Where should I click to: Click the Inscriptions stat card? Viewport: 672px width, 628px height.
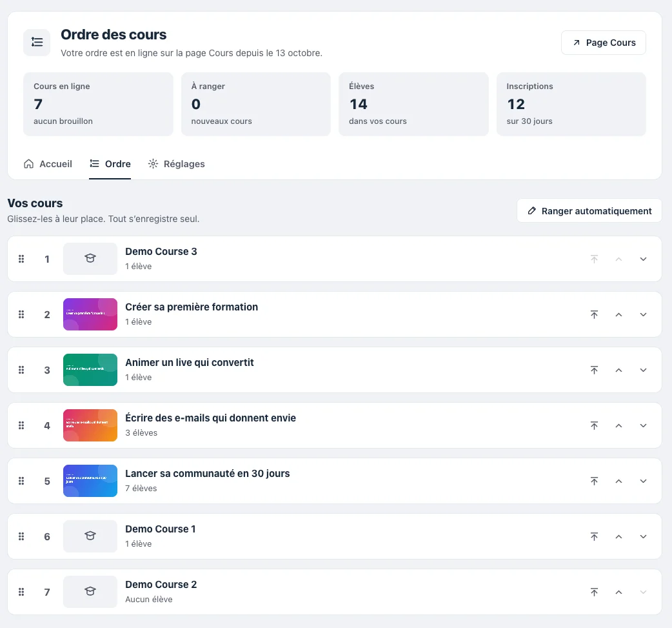click(x=571, y=105)
